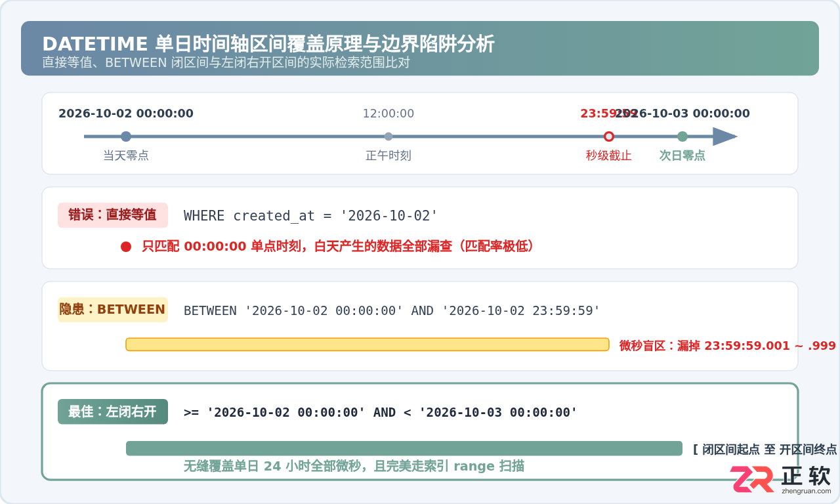The width and height of the screenshot is (840, 504).
Task: Click the 正软 ZR logo icon
Action: click(752, 479)
